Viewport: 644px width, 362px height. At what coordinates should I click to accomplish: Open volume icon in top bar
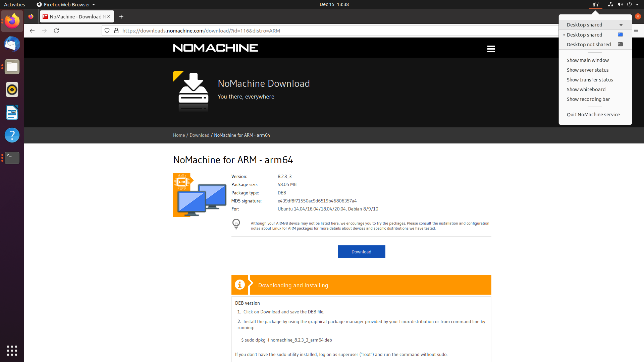point(620,4)
